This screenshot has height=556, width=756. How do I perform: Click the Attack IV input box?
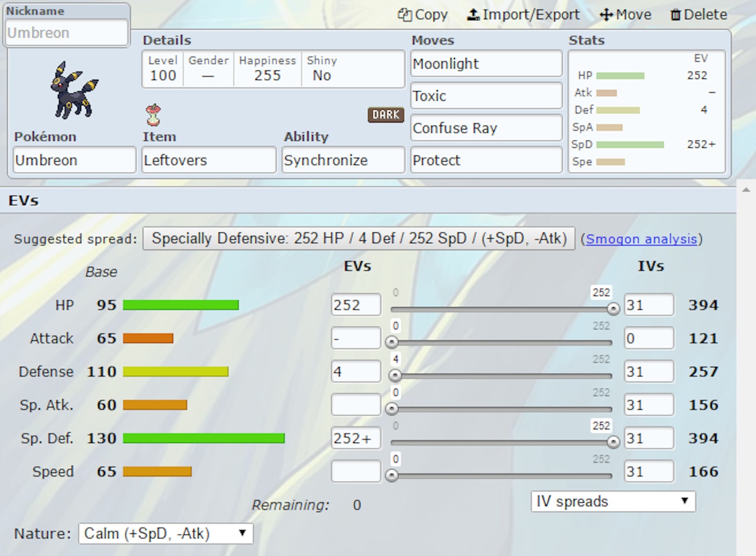coord(649,338)
